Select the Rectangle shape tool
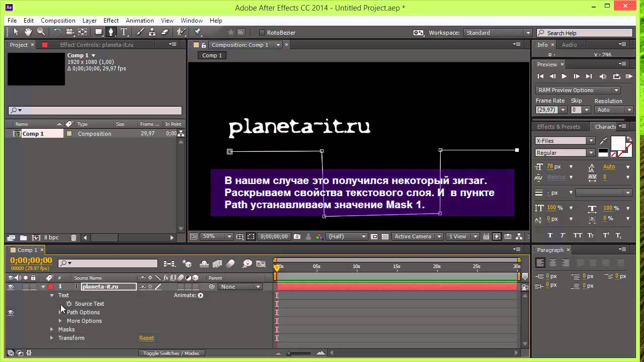The image size is (644, 362). 99,32
